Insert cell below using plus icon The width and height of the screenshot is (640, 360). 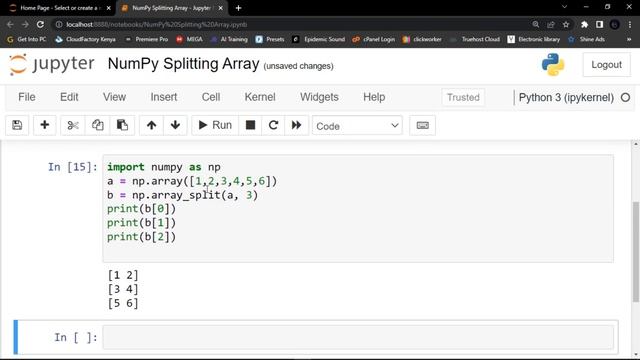(x=45, y=125)
